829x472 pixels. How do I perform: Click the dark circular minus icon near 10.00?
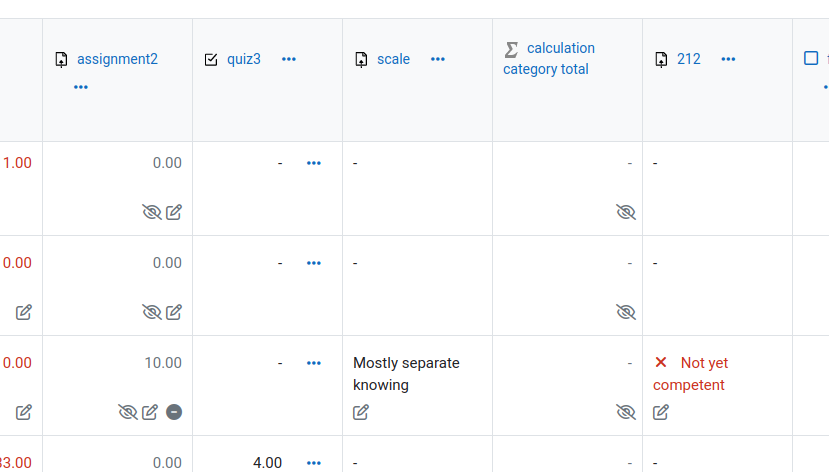click(174, 412)
